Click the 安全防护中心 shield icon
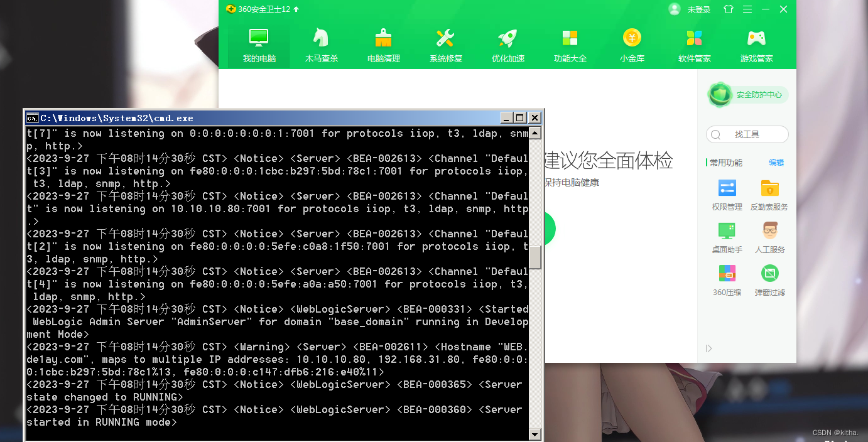This screenshot has width=868, height=442. click(x=720, y=95)
